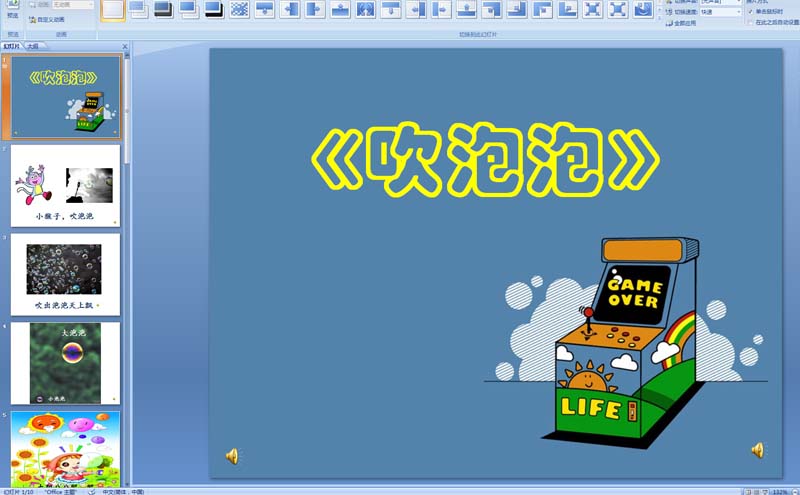Toggle Automatically After (在此之后自动设置) checkbox
This screenshot has height=495, width=800.
[750, 22]
